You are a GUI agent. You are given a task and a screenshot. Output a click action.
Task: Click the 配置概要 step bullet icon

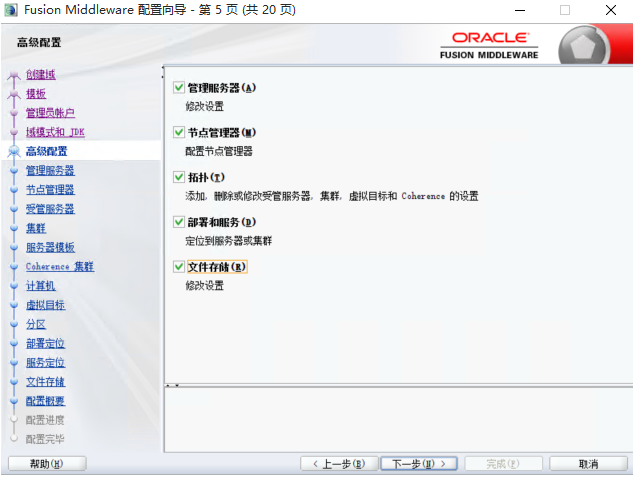pyautogui.click(x=14, y=402)
